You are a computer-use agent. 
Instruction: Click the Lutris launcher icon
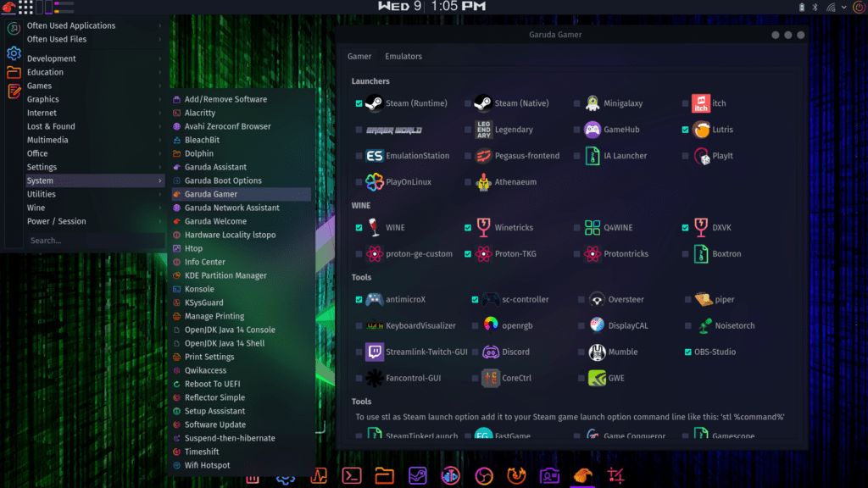[701, 130]
